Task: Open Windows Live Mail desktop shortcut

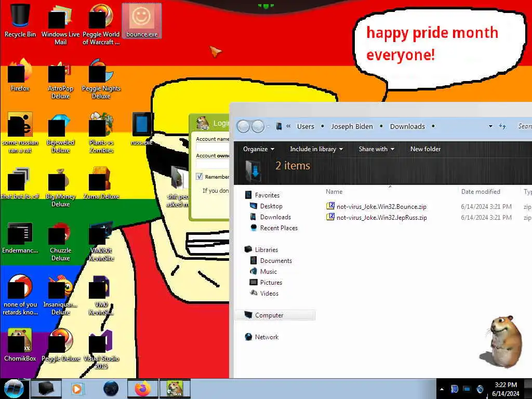Action: pos(60,24)
